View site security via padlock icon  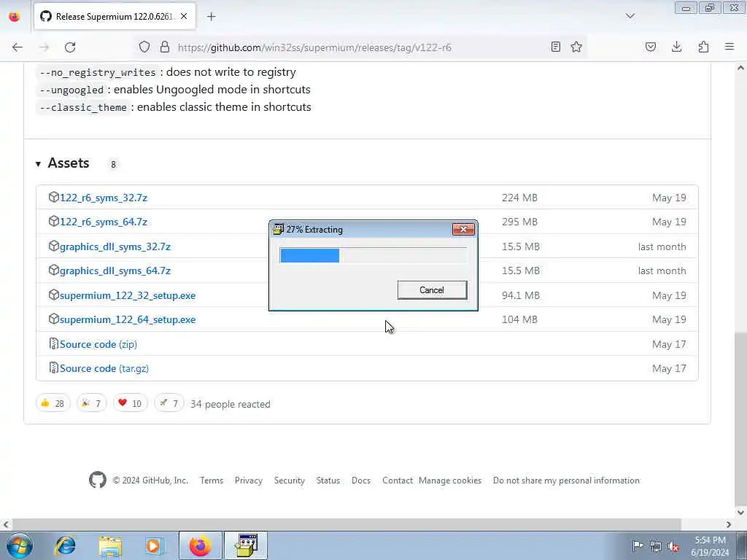[165, 47]
